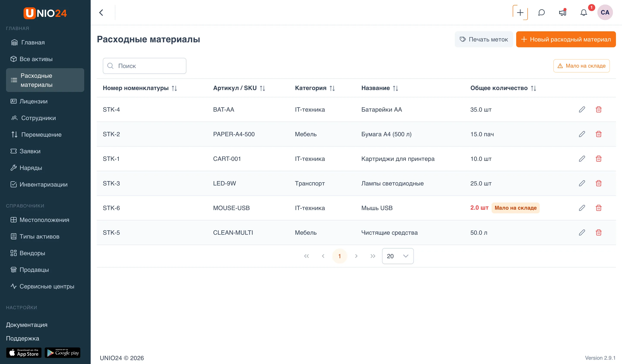Focus the Поиск search field

(144, 66)
